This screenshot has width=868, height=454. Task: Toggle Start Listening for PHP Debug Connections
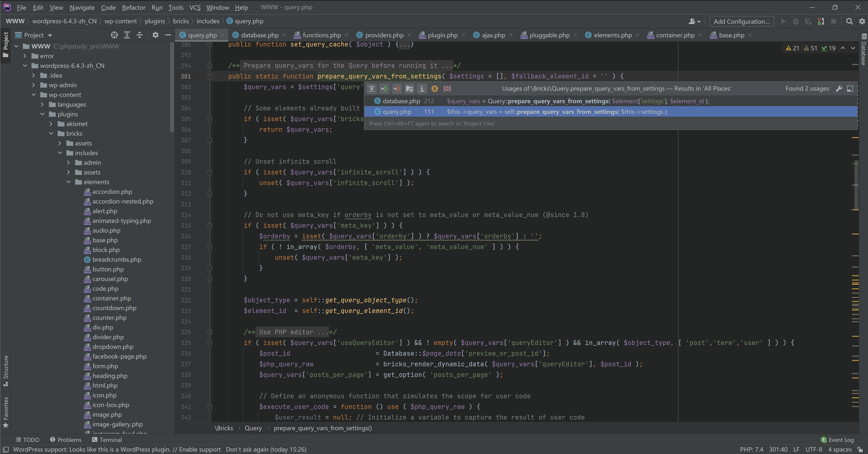[x=821, y=21]
